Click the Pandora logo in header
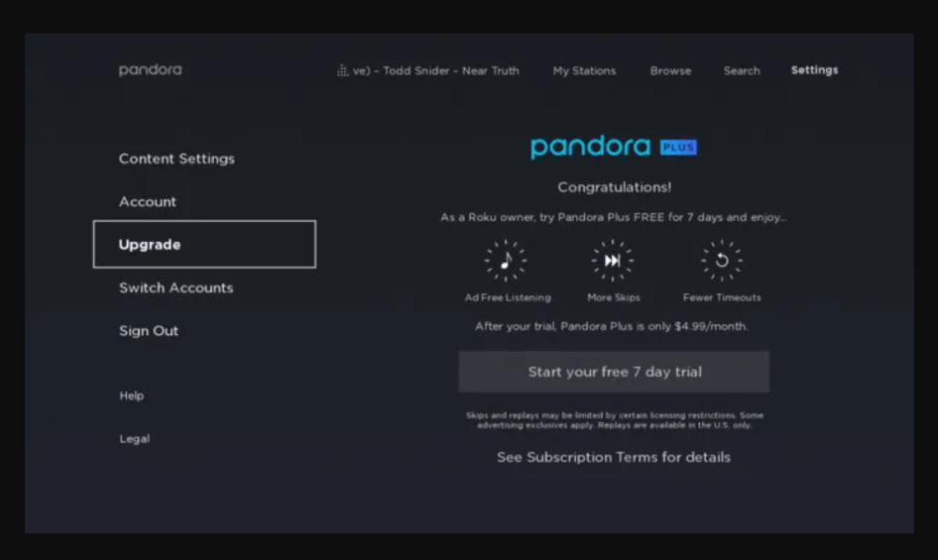The image size is (938, 560). click(150, 70)
